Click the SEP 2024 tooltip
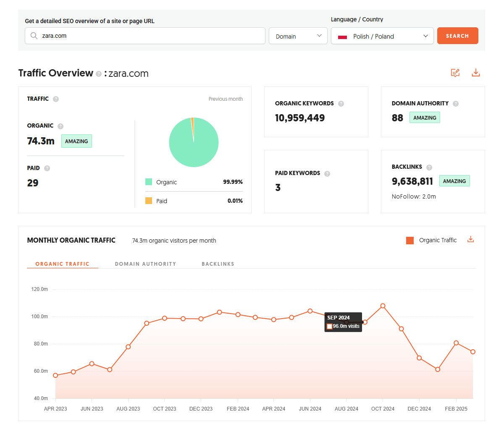The image size is (504, 424). pyautogui.click(x=343, y=322)
